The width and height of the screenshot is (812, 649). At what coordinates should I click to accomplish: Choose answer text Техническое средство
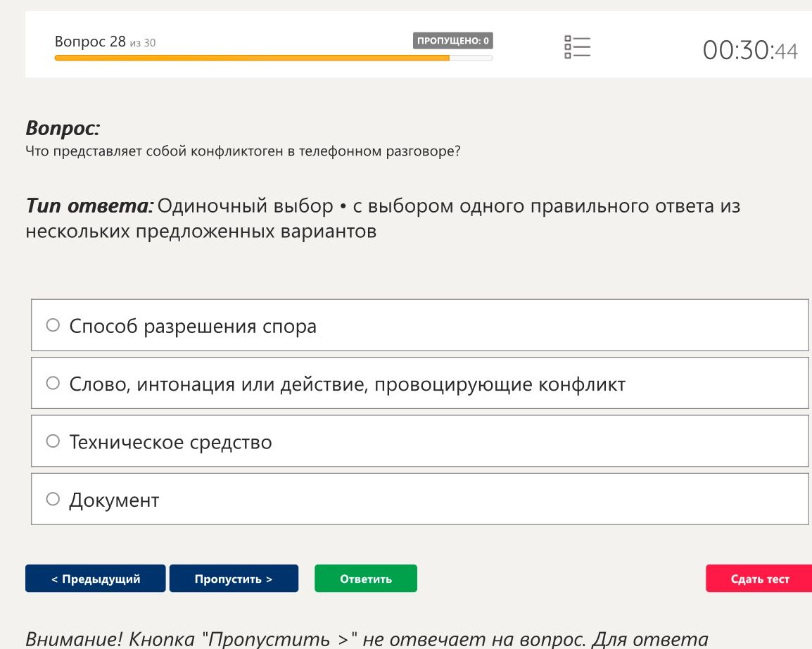point(170,442)
